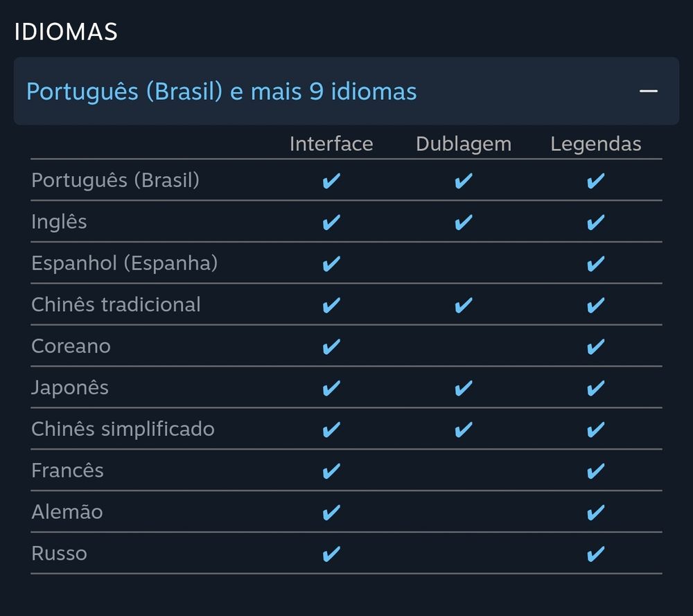This screenshot has height=616, width=693.
Task: Click Dublagem checkmark for Japonês
Action: click(x=464, y=388)
